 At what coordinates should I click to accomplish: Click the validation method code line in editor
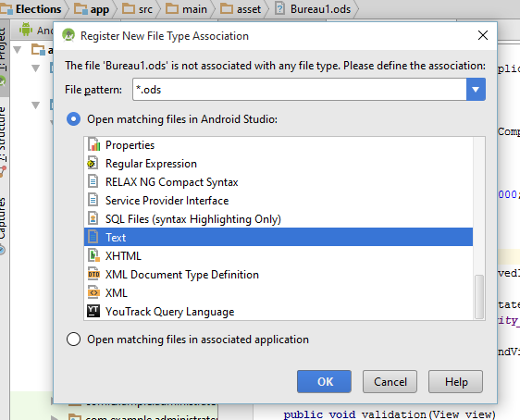[390, 414]
